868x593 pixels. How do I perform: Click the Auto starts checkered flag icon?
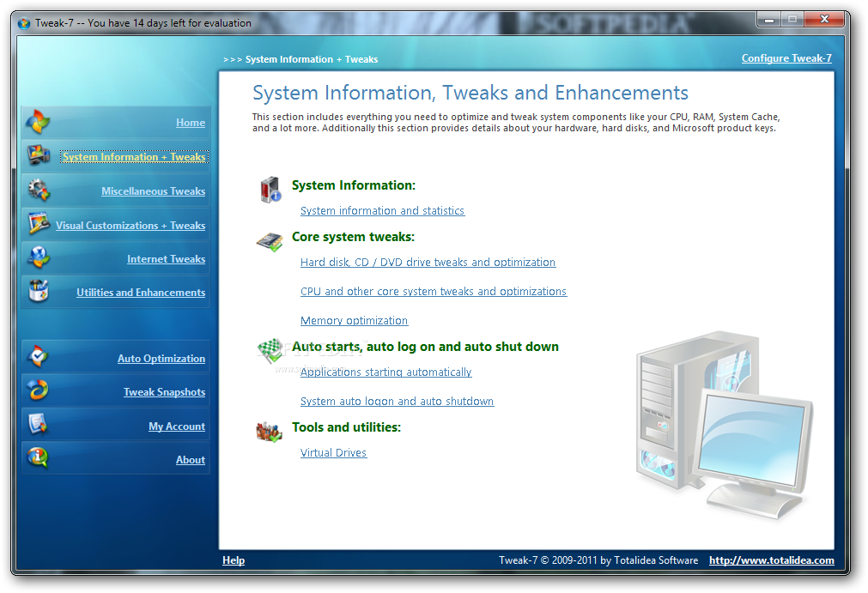tap(270, 351)
